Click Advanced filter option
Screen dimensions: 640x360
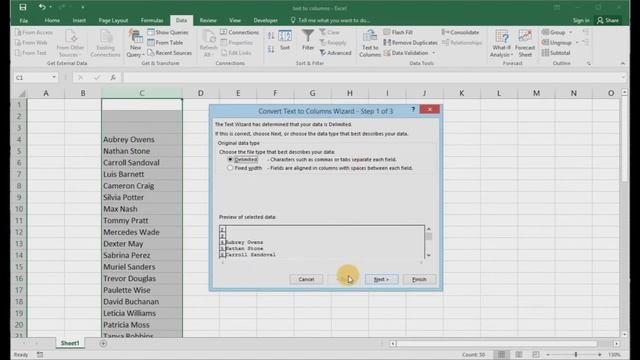pyautogui.click(x=335, y=53)
